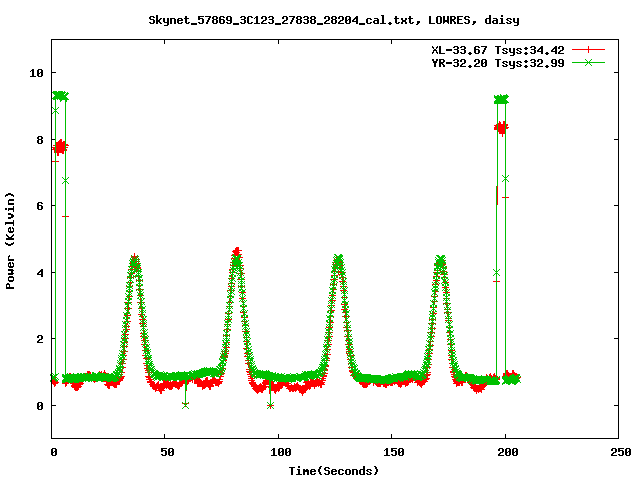This screenshot has height=480, width=640.
Task: Click the green outlier marker near 59 seconds
Action: [x=186, y=405]
